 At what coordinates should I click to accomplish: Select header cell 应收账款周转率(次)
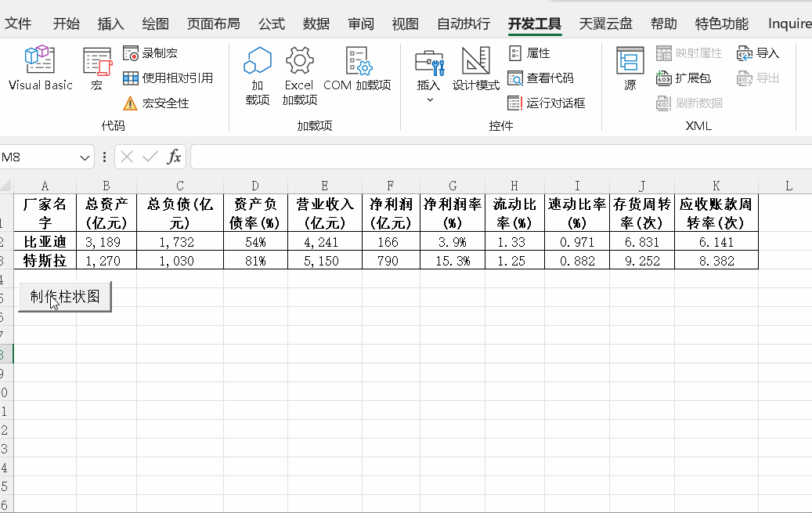pos(716,213)
